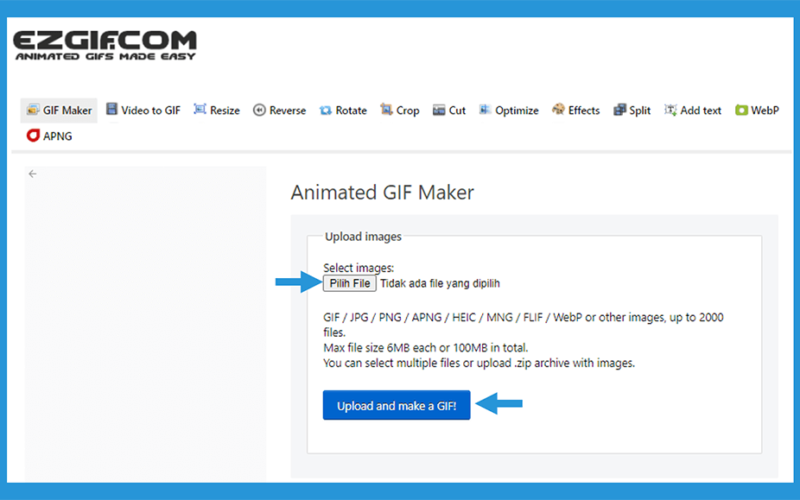This screenshot has height=500, width=800.
Task: Open the GIF Maker menu label
Action: pyautogui.click(x=67, y=110)
